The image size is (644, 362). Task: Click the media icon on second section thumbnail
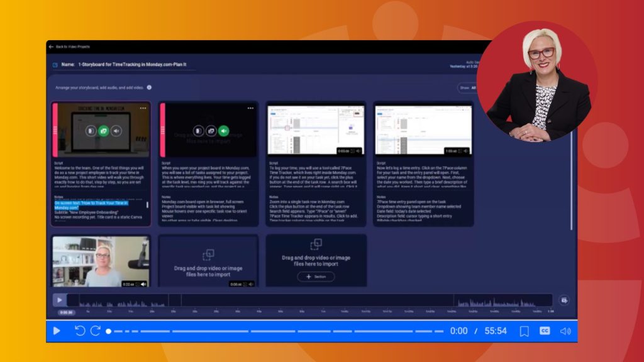[x=211, y=131]
